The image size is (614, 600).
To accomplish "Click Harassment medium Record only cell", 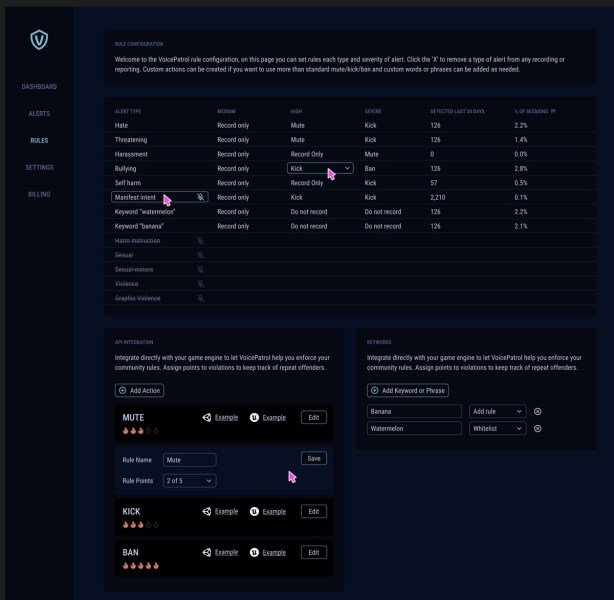I will click(233, 154).
